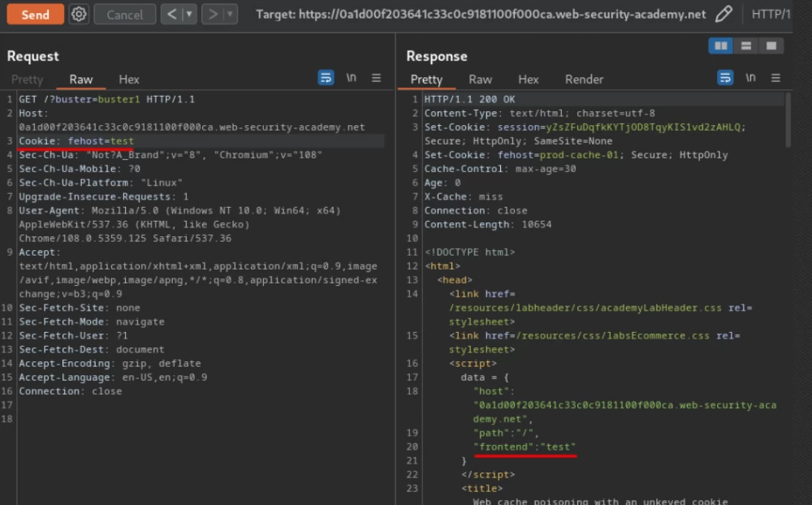Image resolution: width=812 pixels, height=505 pixels.
Task: Cancel the pending request
Action: pyautogui.click(x=124, y=14)
